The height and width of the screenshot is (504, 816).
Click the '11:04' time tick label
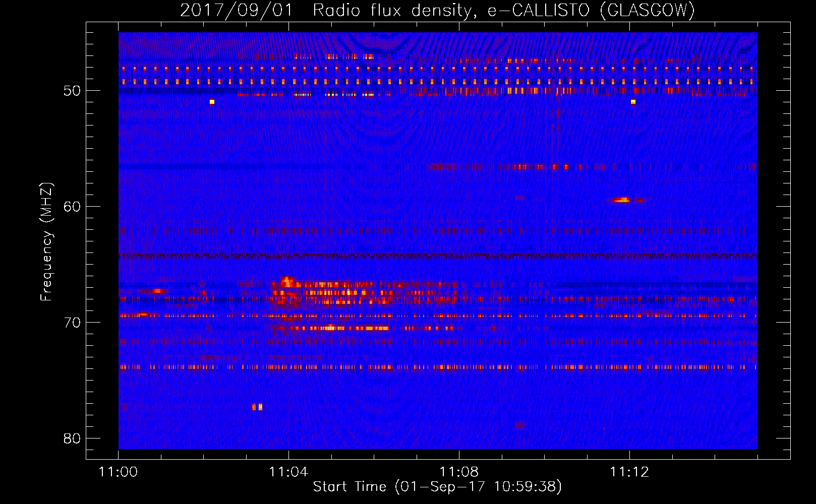click(x=288, y=472)
